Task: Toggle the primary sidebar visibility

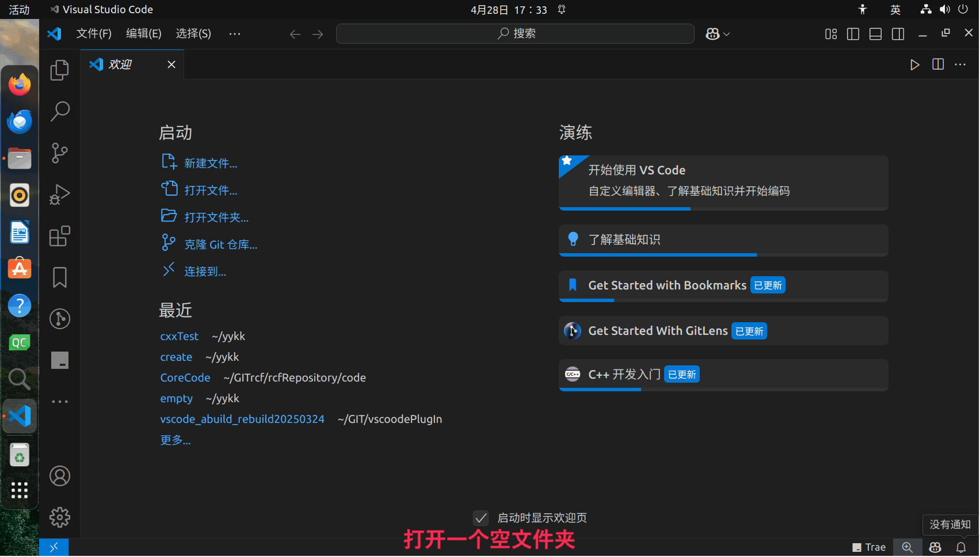Action: click(852, 33)
